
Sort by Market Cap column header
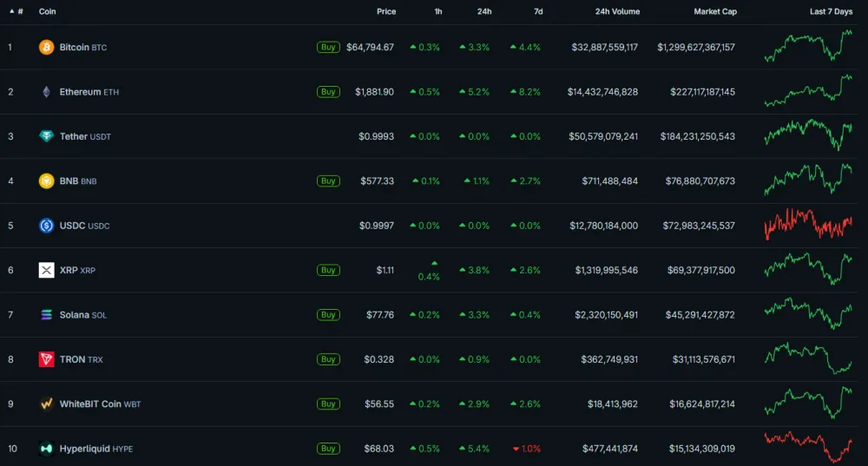tap(715, 11)
